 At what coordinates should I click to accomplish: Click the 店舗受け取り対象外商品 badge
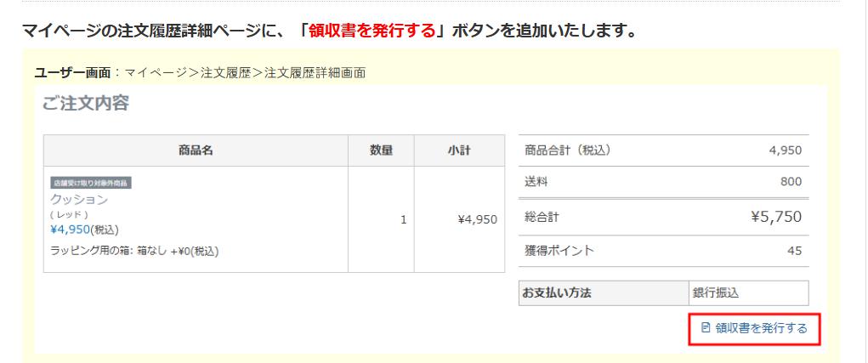pyautogui.click(x=91, y=183)
